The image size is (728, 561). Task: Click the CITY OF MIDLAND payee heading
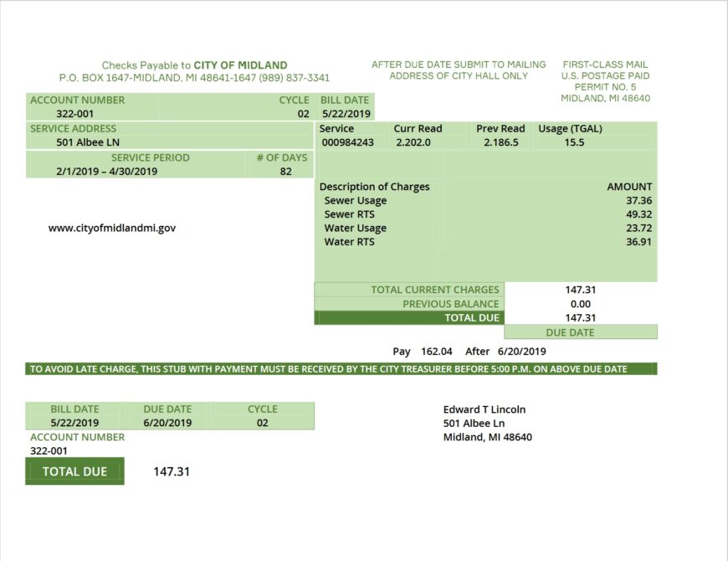(242, 64)
